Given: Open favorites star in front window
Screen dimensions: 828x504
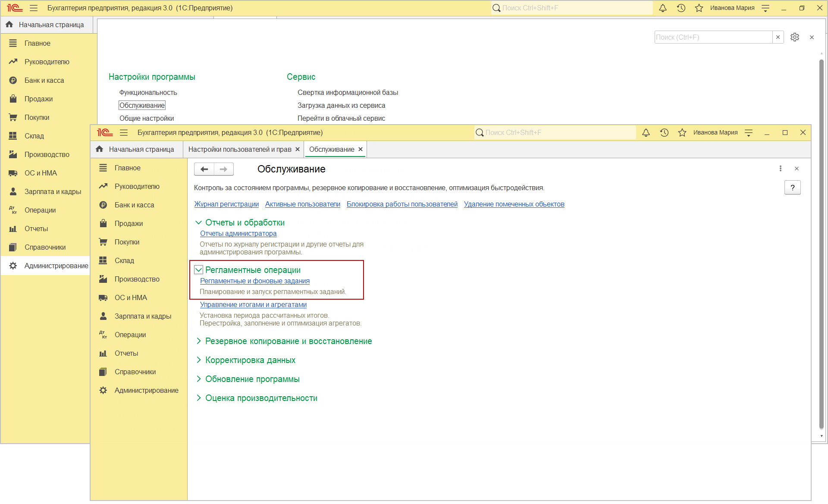Looking at the screenshot, I should click(x=682, y=132).
